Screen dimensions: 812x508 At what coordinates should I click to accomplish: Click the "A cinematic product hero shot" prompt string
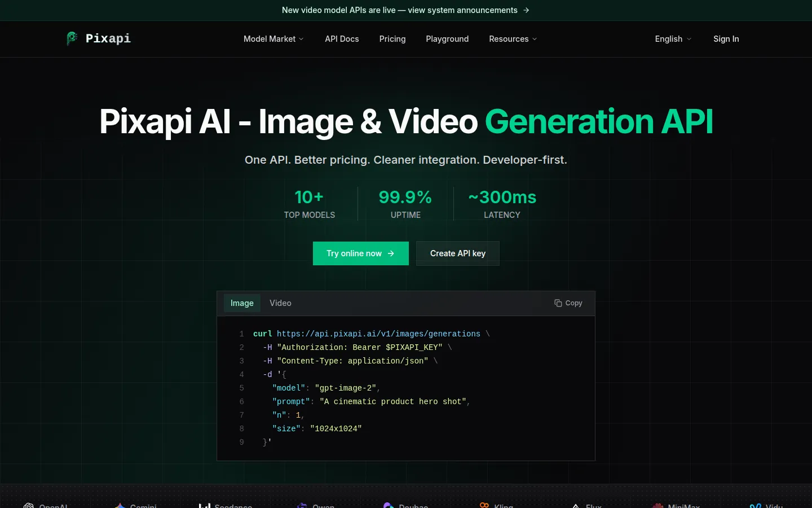pyautogui.click(x=393, y=402)
